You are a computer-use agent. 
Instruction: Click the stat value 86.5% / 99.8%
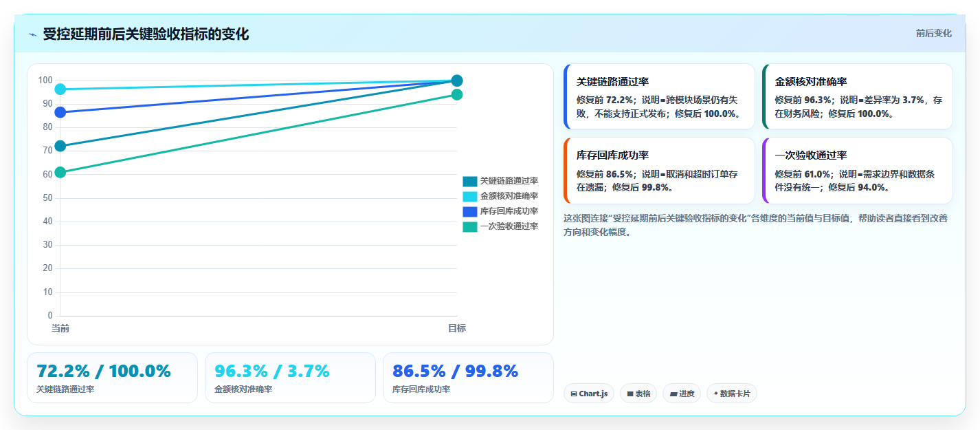(455, 372)
